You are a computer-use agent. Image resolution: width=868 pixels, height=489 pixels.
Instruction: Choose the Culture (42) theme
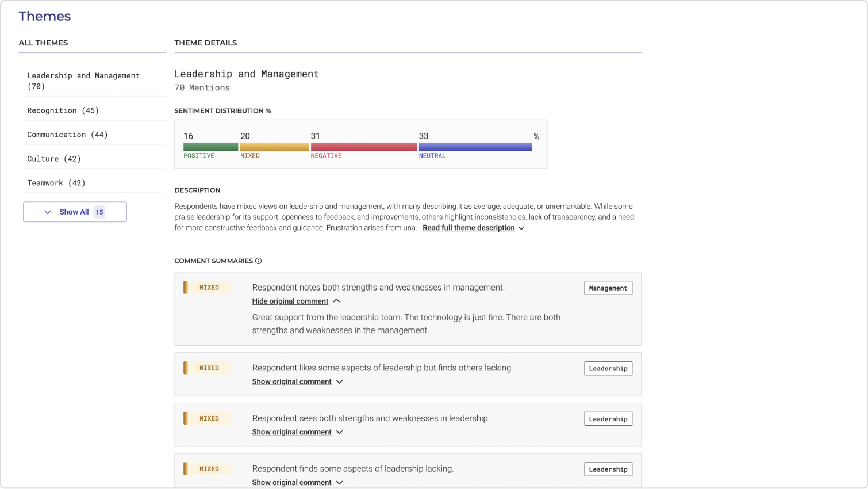(94, 159)
